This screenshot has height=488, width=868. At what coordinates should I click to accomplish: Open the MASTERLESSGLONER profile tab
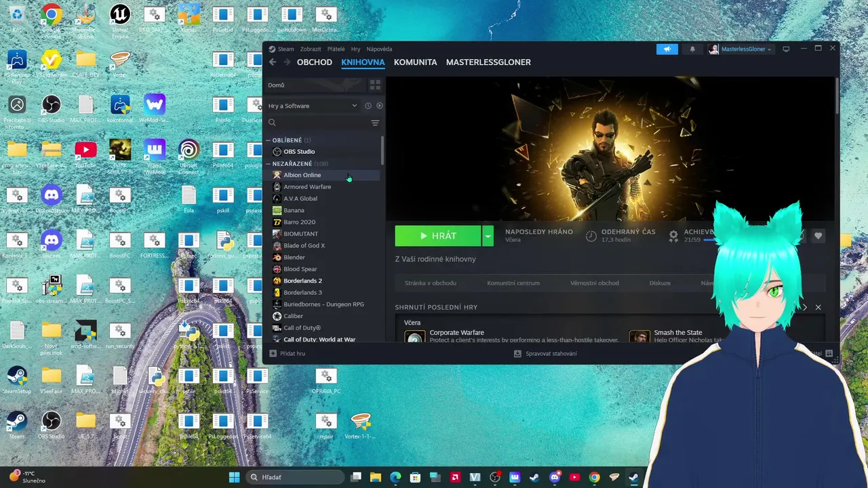tap(488, 62)
